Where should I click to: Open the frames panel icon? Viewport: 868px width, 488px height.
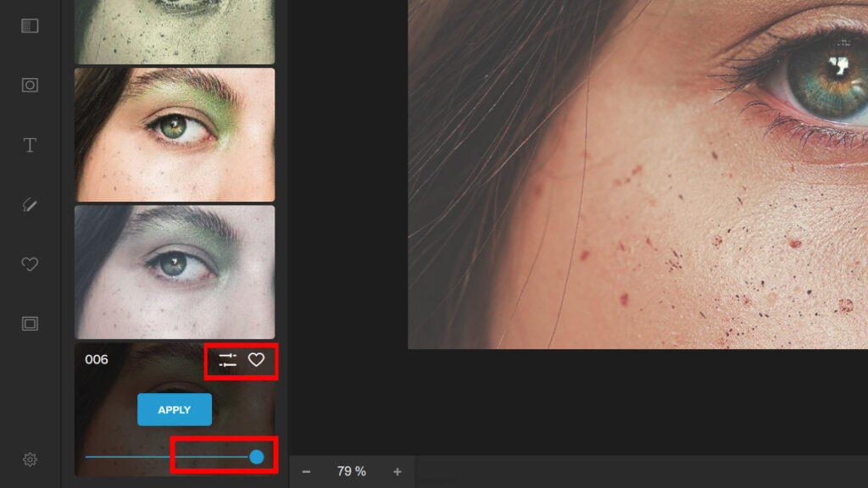30,323
